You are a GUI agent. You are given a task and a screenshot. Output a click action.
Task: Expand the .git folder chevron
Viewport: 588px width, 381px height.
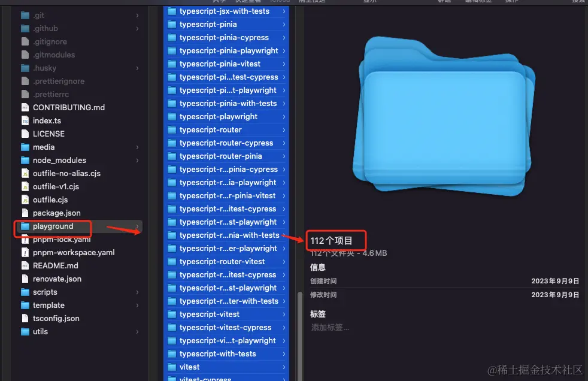coord(137,16)
